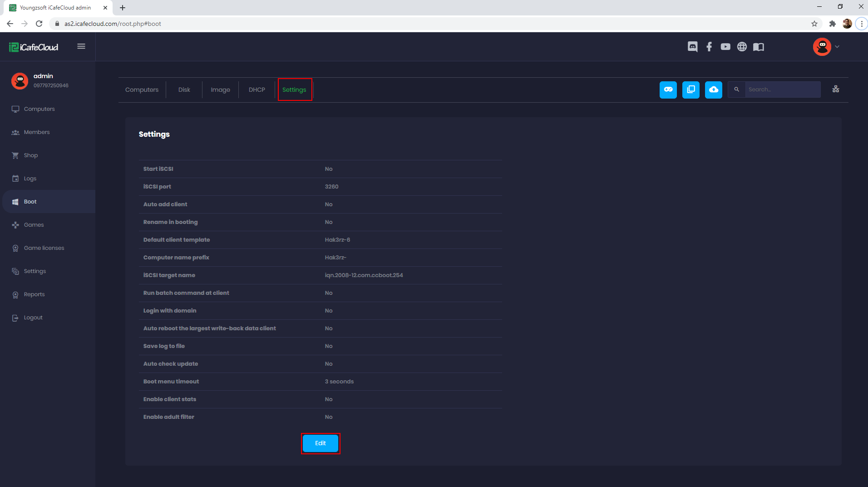
Task: Click the blue copy-layers toolbar button
Action: point(691,89)
